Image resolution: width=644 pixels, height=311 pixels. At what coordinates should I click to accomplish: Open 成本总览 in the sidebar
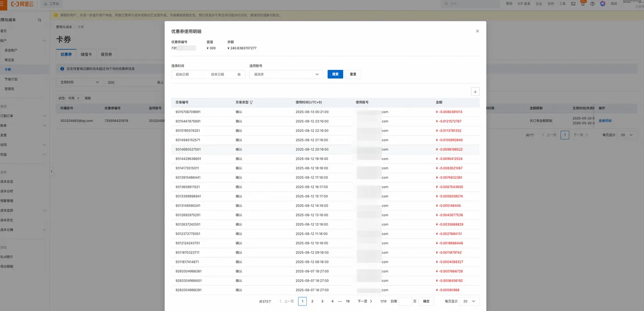(x=7, y=181)
